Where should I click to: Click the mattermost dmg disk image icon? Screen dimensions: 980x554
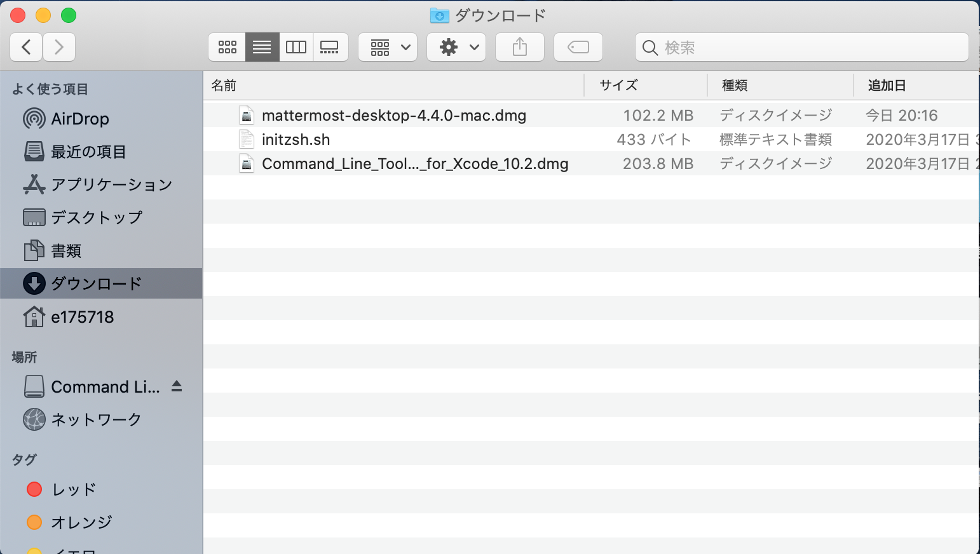[247, 115]
